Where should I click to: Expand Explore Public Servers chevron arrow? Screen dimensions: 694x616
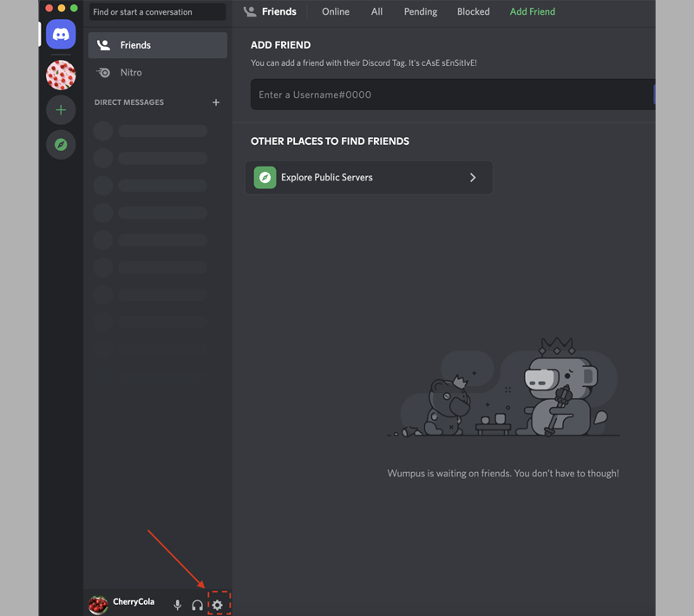click(x=473, y=178)
